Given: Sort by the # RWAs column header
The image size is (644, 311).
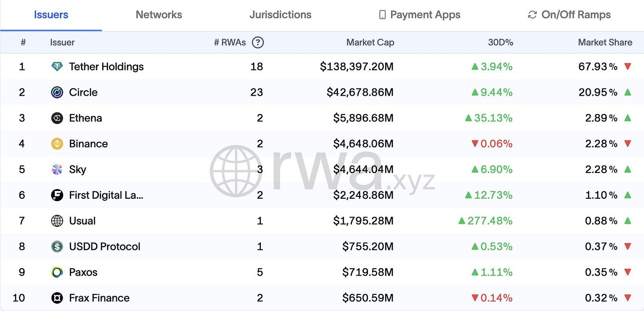Looking at the screenshot, I should pos(230,42).
